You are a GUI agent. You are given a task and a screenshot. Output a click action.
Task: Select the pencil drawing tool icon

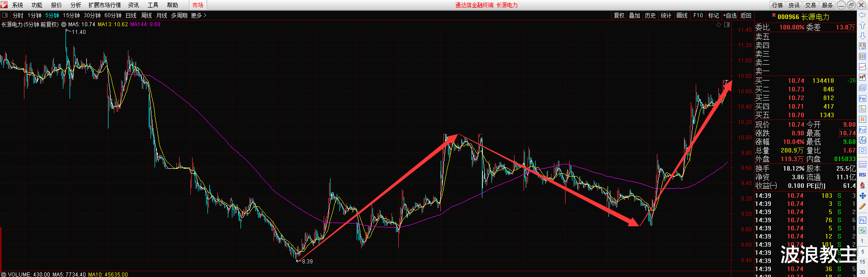click(863, 206)
